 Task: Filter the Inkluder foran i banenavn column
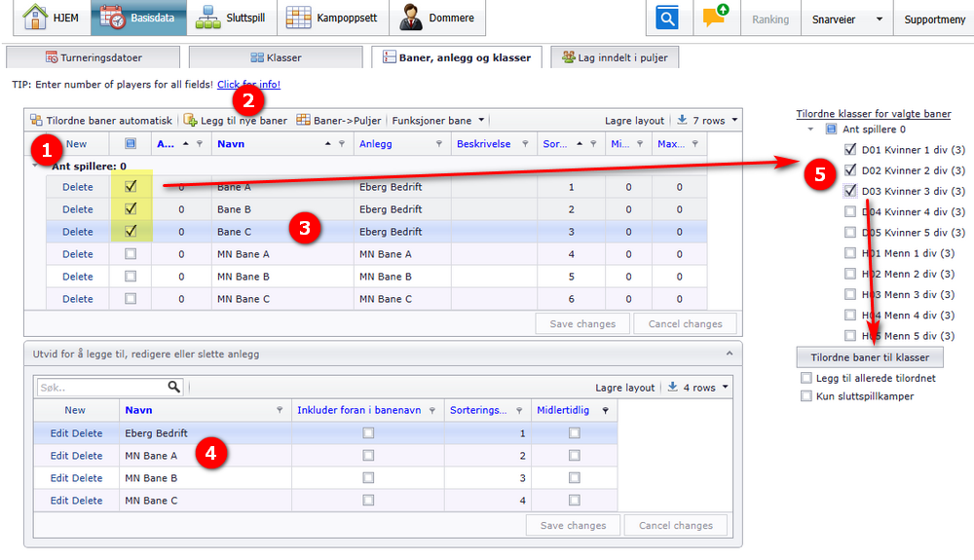pyautogui.click(x=431, y=410)
